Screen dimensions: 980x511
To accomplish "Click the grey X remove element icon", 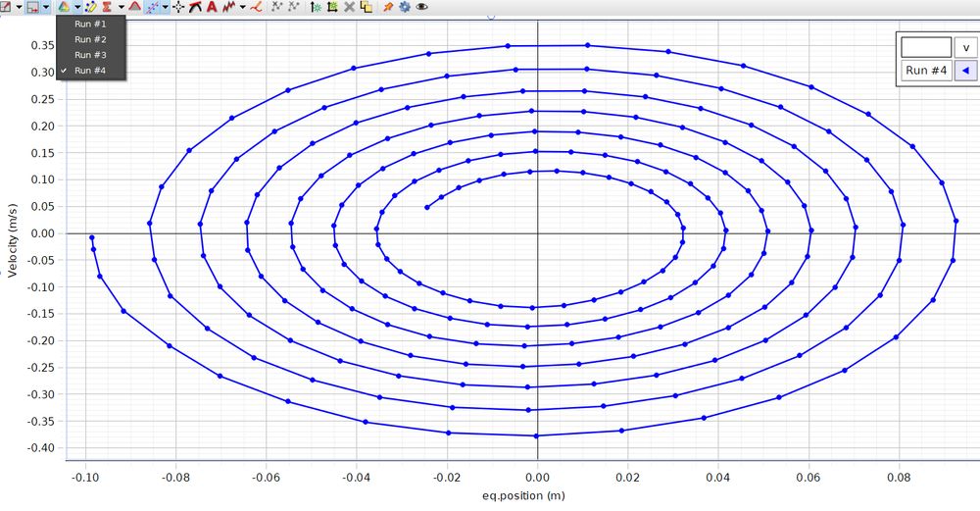I will pos(350,7).
